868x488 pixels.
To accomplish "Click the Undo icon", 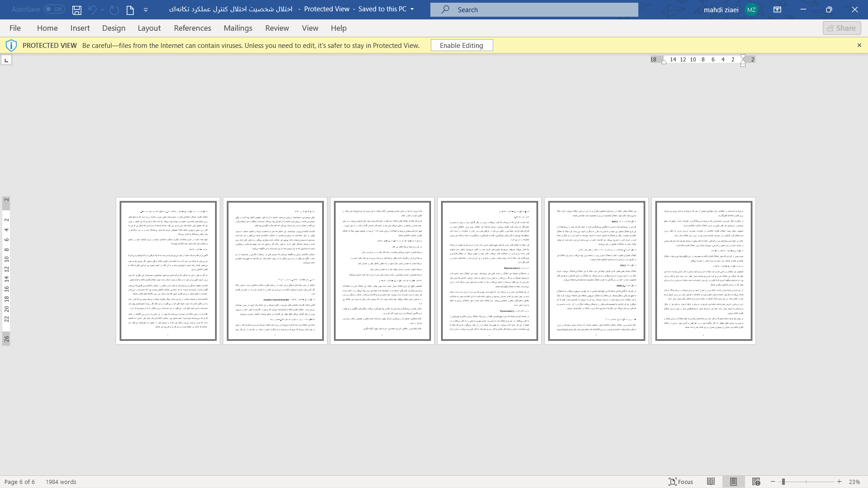I will coord(92,9).
